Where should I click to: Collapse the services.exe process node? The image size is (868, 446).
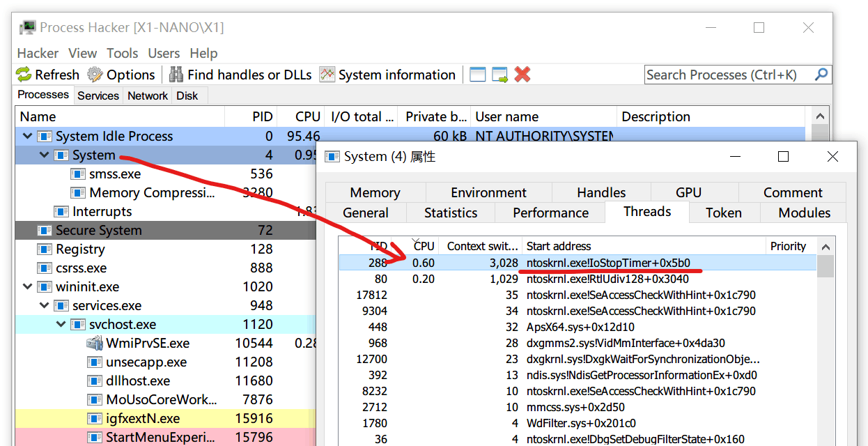45,305
